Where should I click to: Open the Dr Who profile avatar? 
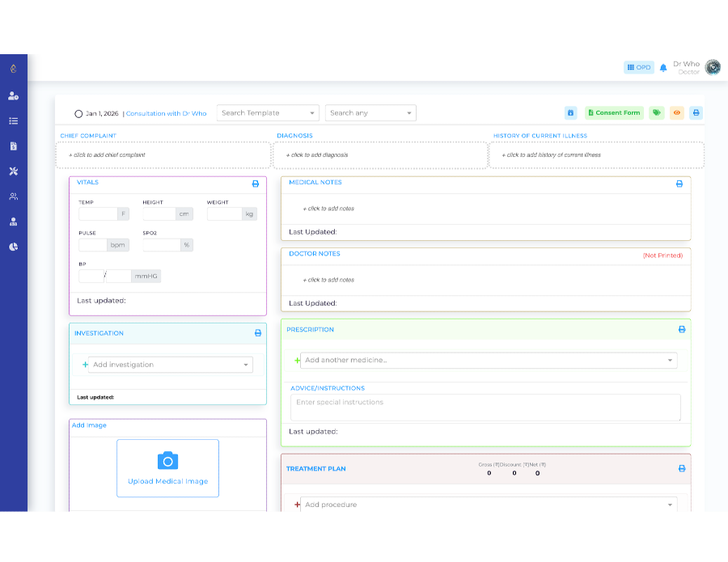[713, 67]
